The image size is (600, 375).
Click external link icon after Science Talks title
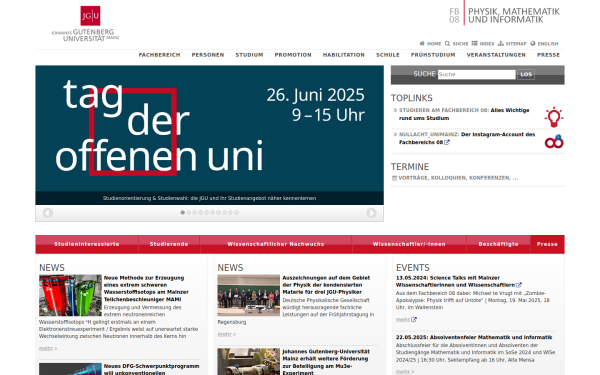[x=518, y=285]
